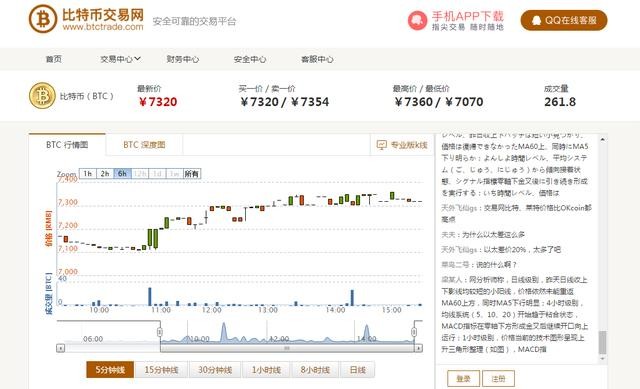Click the chat message 天天：为什么以太整这么多
The image size is (640, 389).
(x=483, y=235)
